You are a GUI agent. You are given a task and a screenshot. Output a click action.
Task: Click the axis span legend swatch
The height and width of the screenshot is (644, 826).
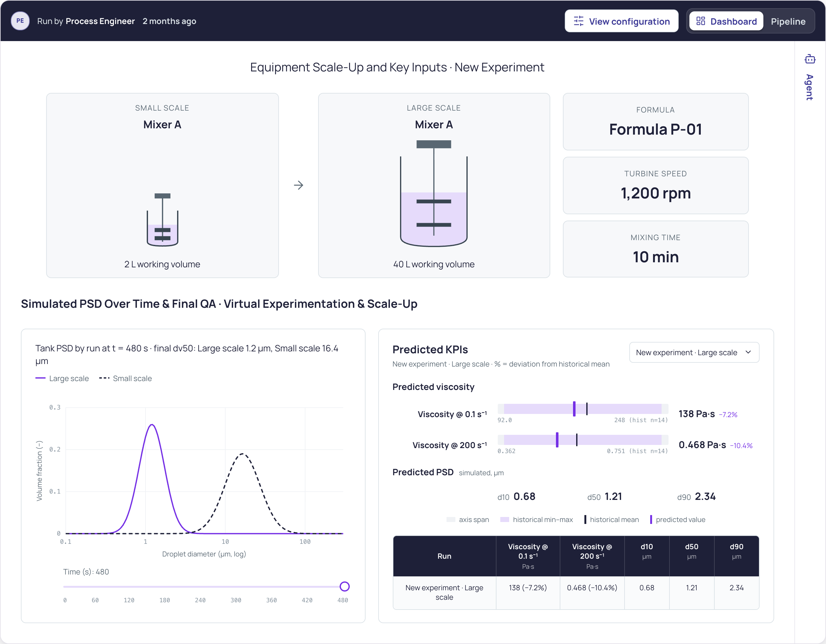click(451, 520)
